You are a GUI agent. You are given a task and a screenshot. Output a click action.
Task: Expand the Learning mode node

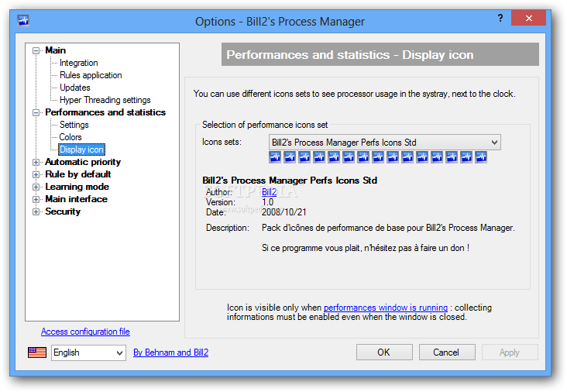36,187
